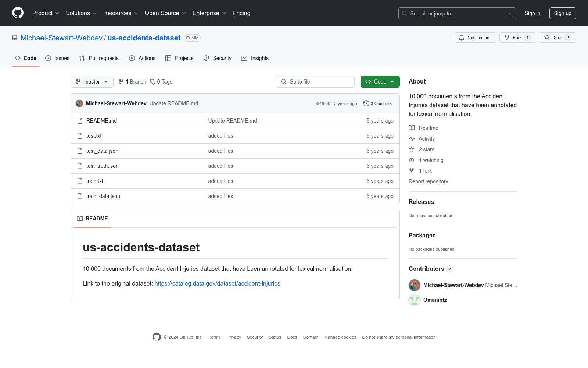The image size is (588, 368).
Task: Open the Michael-Stewart-Webdev owner link
Action: 61,38
